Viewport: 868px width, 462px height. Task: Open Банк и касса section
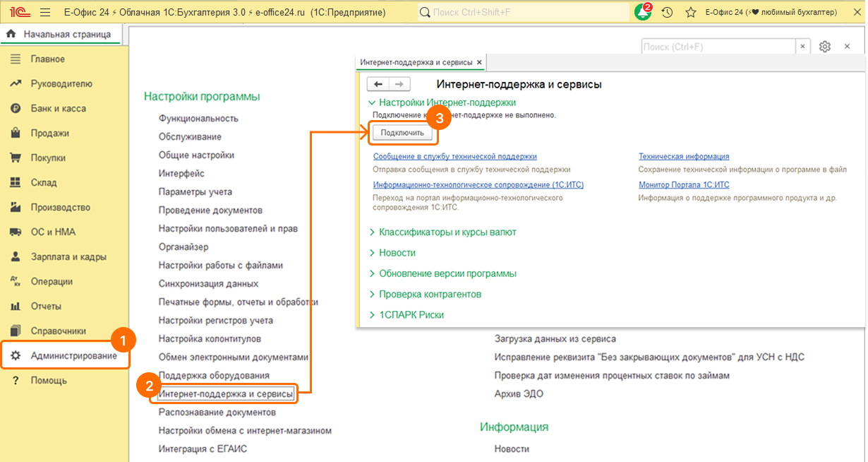(58, 108)
